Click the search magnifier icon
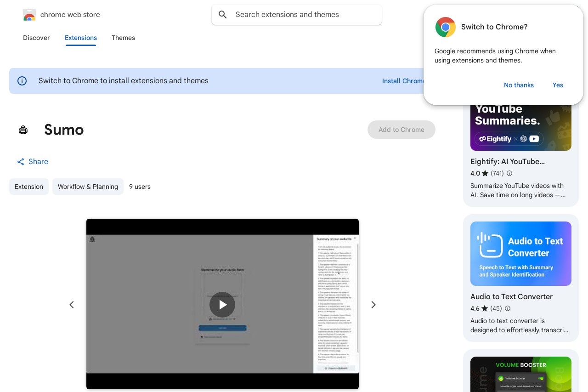588x392 pixels. tap(223, 15)
